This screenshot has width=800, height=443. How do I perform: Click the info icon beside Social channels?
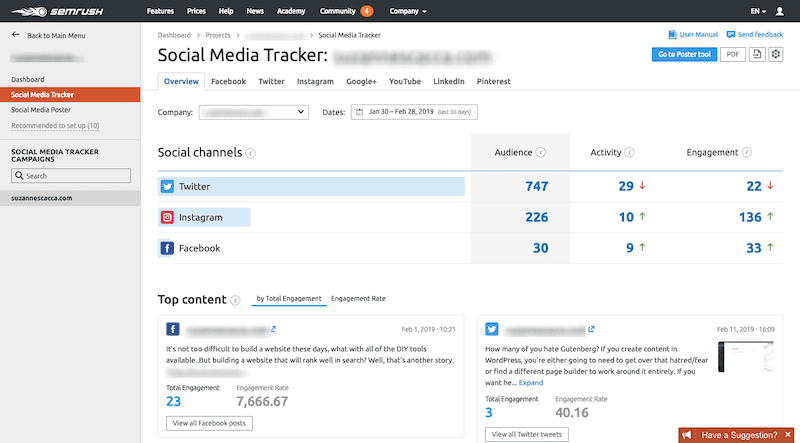251,153
